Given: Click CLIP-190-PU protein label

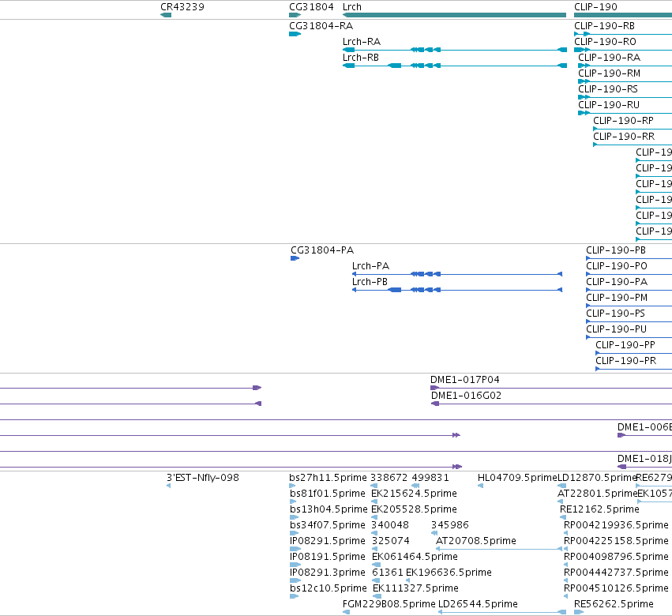Looking at the screenshot, I should point(616,329).
